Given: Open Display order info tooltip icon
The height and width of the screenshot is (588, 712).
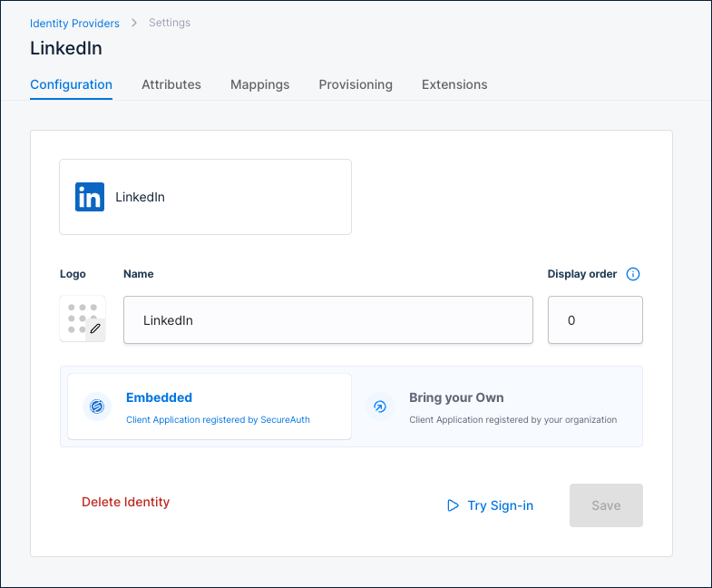Looking at the screenshot, I should click(632, 274).
